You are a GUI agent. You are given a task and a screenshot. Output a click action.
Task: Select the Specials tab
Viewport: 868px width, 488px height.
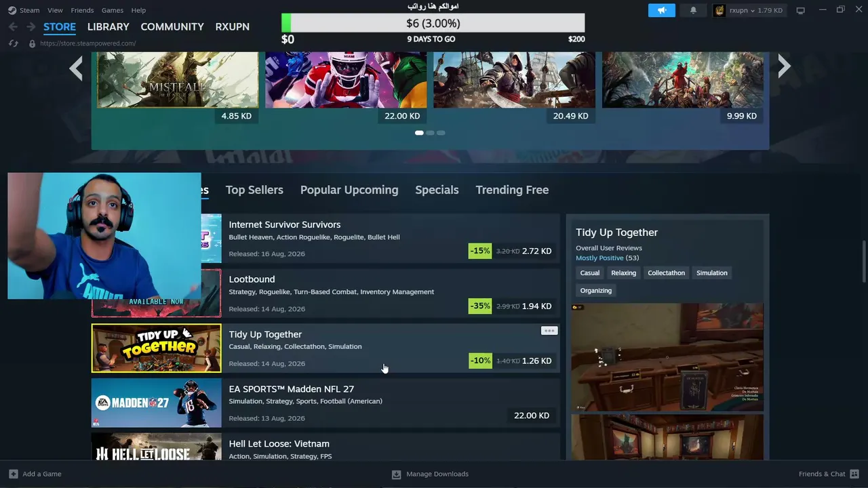pyautogui.click(x=437, y=190)
